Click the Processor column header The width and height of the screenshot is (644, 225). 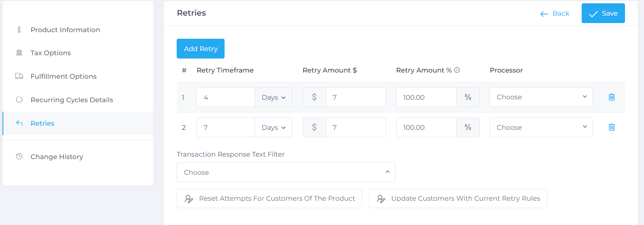506,70
